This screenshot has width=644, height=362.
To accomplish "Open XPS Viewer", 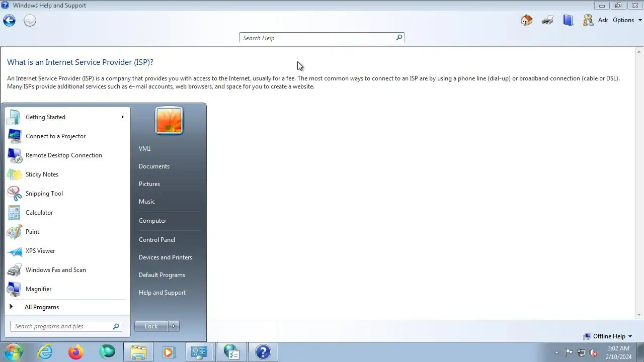I will click(x=67, y=251).
